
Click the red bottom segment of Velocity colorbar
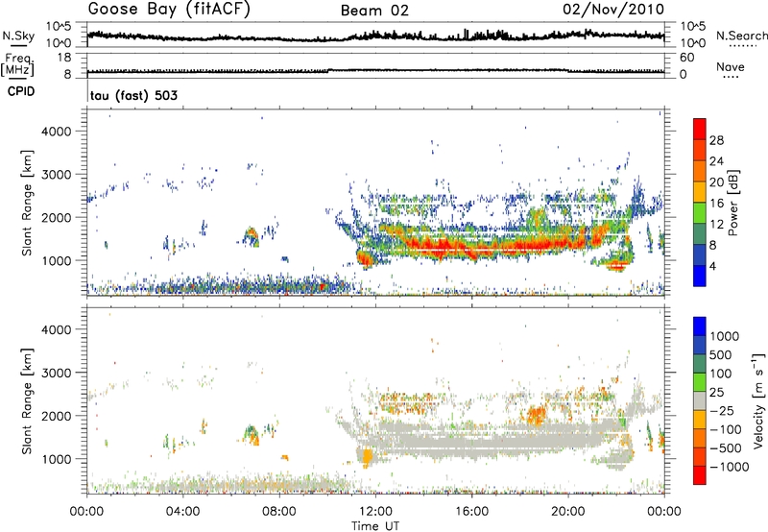[x=700, y=475]
